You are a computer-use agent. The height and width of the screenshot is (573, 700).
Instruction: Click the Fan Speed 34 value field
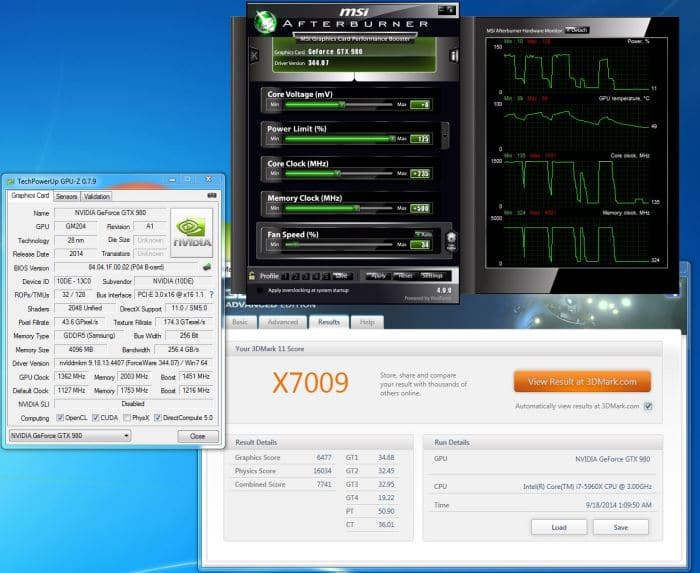tap(421, 245)
